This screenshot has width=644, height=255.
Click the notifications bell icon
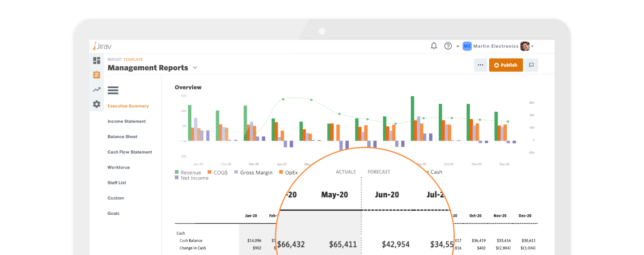pos(434,46)
